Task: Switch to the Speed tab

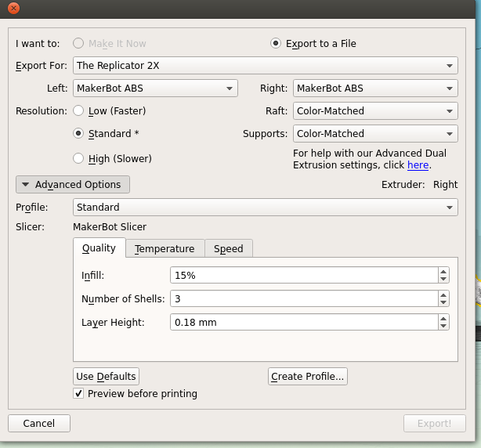Action: pyautogui.click(x=229, y=249)
